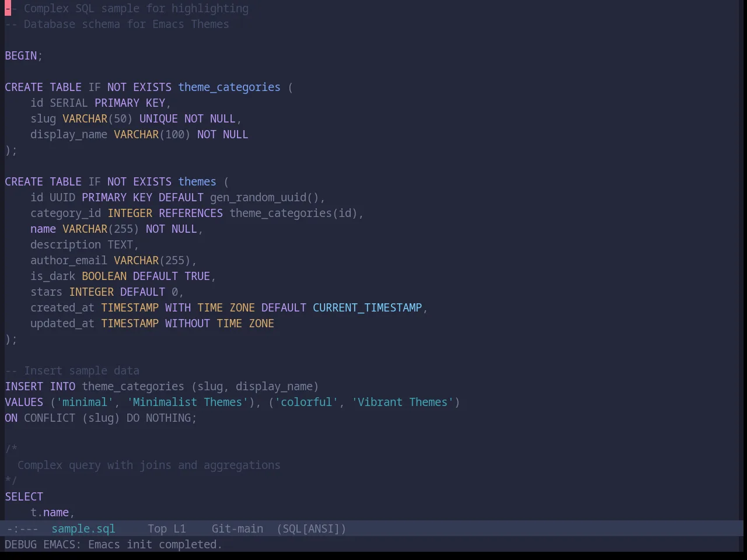Click the '-- Insert sample data' comment

click(x=72, y=370)
